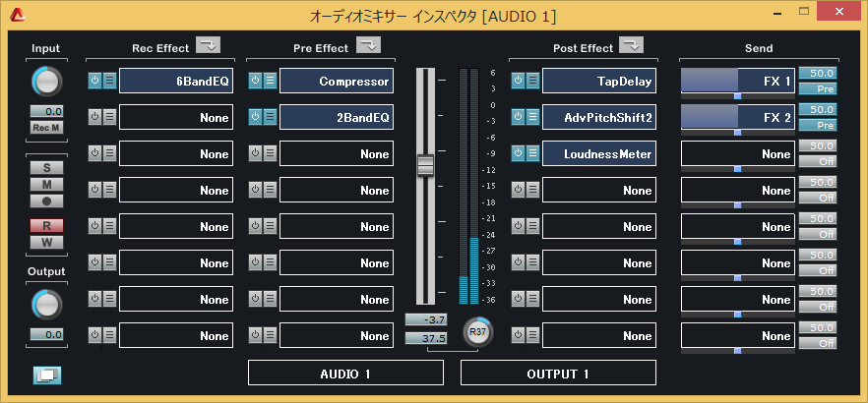The width and height of the screenshot is (868, 403).
Task: Toggle power for 6BandEQ rec effect
Action: [x=94, y=81]
